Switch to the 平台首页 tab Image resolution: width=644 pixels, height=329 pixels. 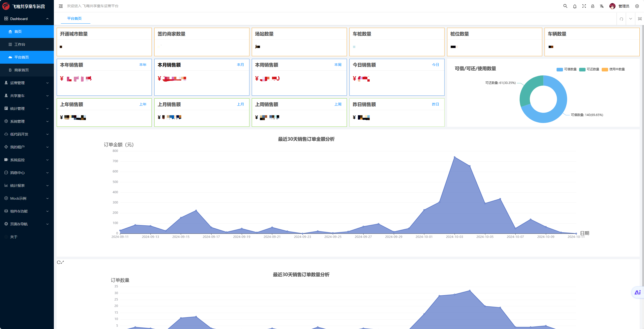click(x=74, y=18)
